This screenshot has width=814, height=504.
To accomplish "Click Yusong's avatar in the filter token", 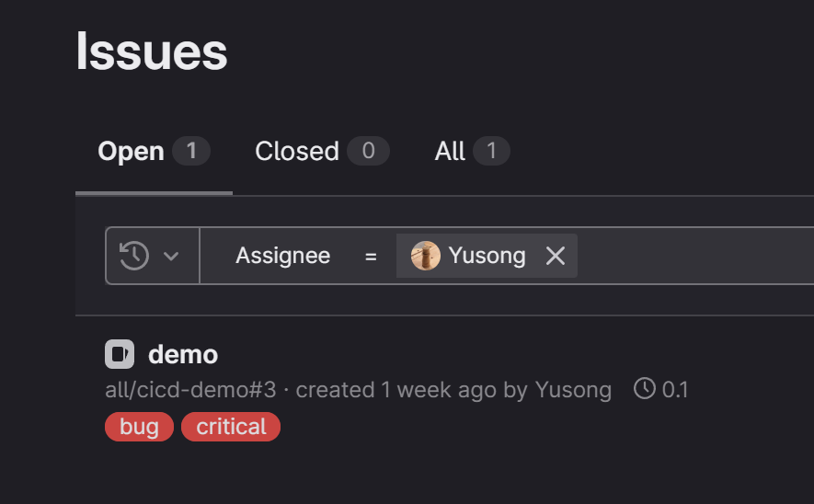I will tap(426, 256).
